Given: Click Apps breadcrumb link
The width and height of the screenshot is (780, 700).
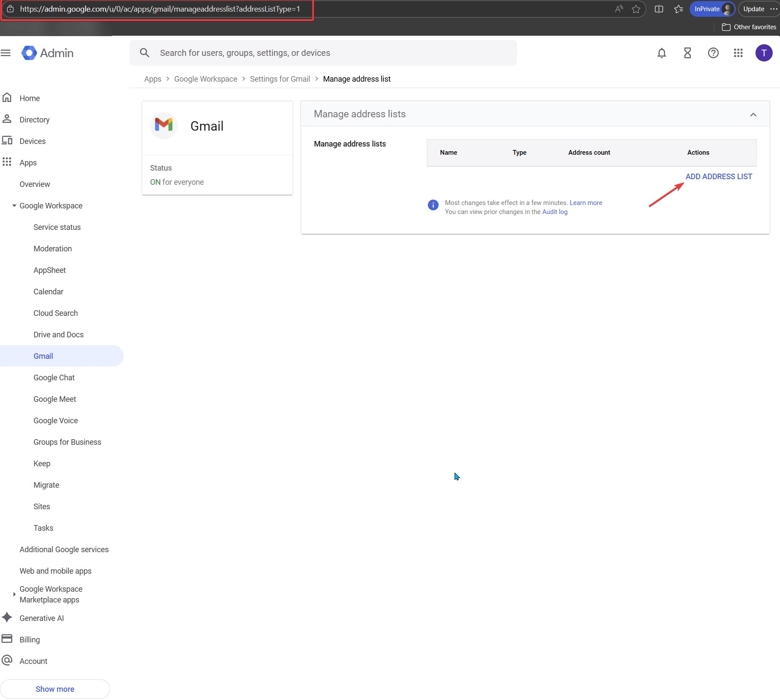Looking at the screenshot, I should tap(153, 79).
